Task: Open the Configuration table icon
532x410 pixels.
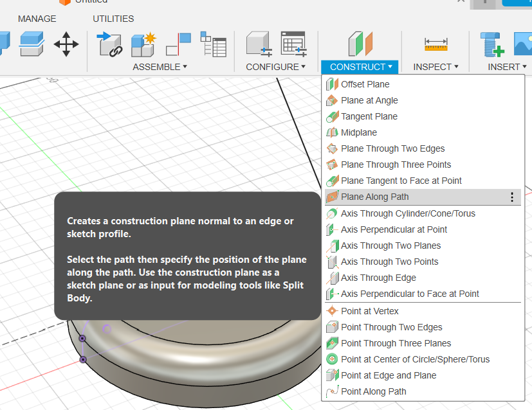Action: tap(294, 44)
